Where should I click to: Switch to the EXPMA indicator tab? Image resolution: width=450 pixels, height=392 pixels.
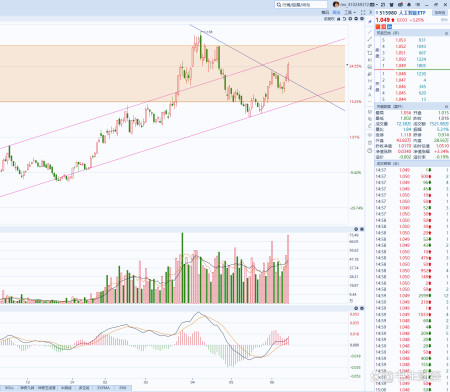tap(104, 388)
